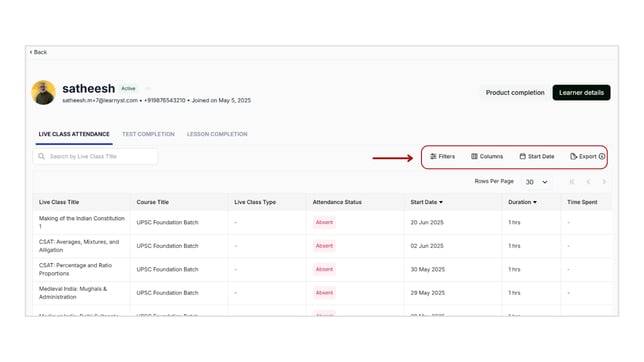Click the Live Class Type column header
This screenshot has height=362, width=644.
255,202
